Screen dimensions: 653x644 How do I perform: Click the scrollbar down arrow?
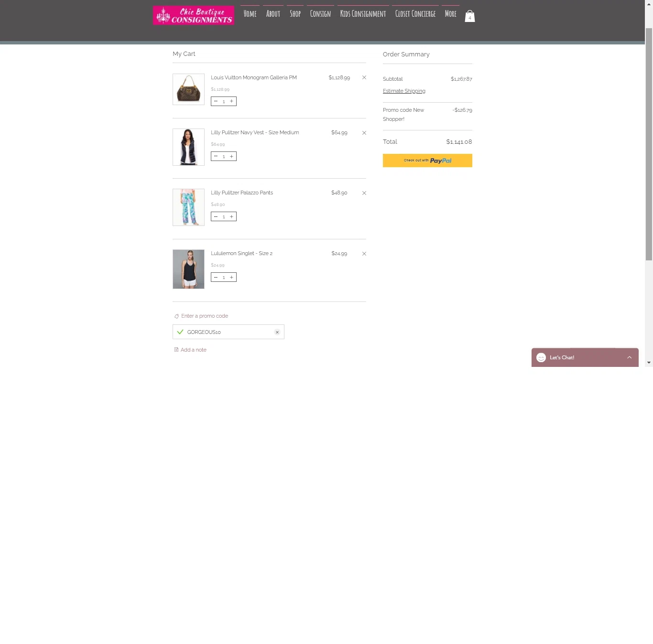[x=649, y=363]
